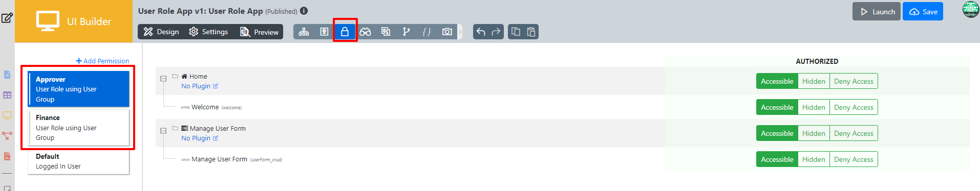
Task: Switch to the Settings tab
Action: tap(208, 32)
